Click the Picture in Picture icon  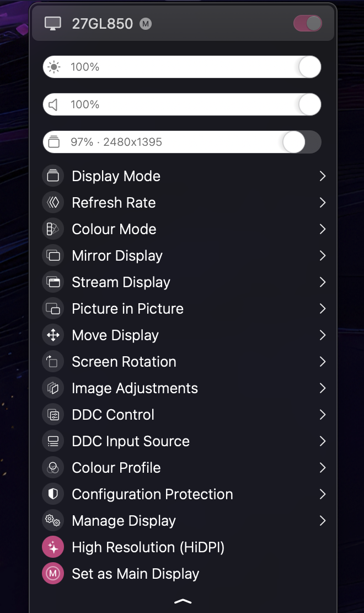tap(53, 309)
